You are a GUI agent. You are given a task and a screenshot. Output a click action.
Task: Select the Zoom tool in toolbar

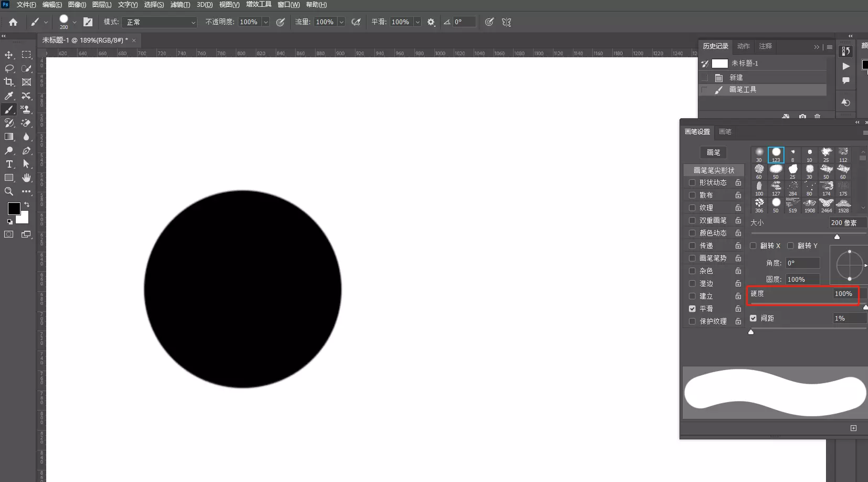[9, 191]
